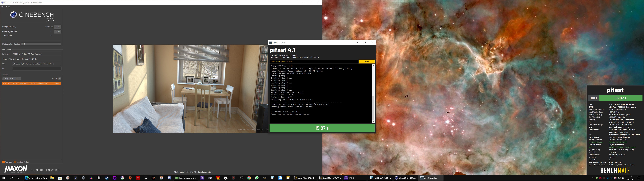644x181 pixels.
Task: Open Amazon Games from the taskbar
Action: click(x=265, y=178)
